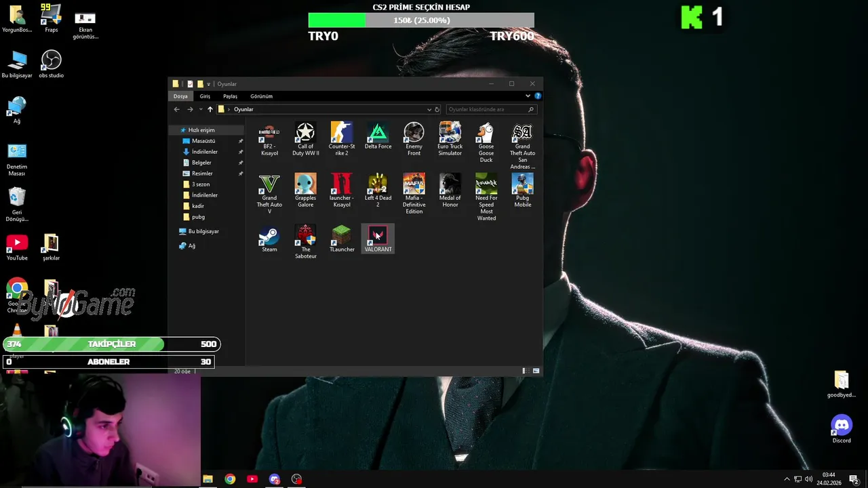Go back in Explorer navigation

coord(176,109)
